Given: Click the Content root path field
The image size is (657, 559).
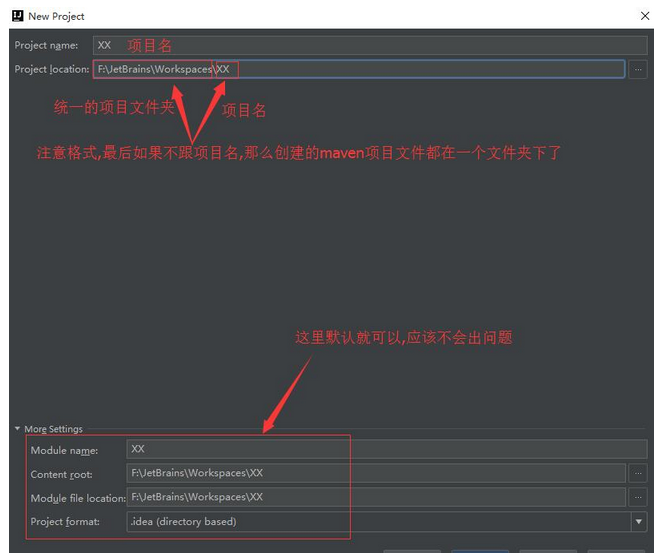Looking at the screenshot, I should (376, 473).
